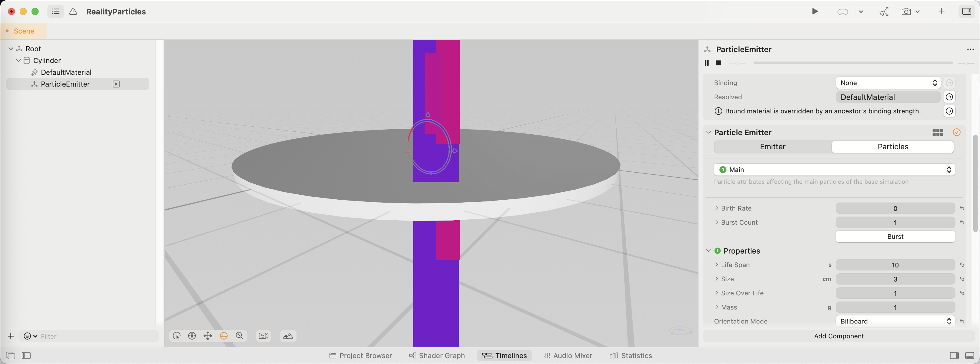The height and width of the screenshot is (364, 980).
Task: Toggle the right inspector sidebar
Action: (966, 11)
